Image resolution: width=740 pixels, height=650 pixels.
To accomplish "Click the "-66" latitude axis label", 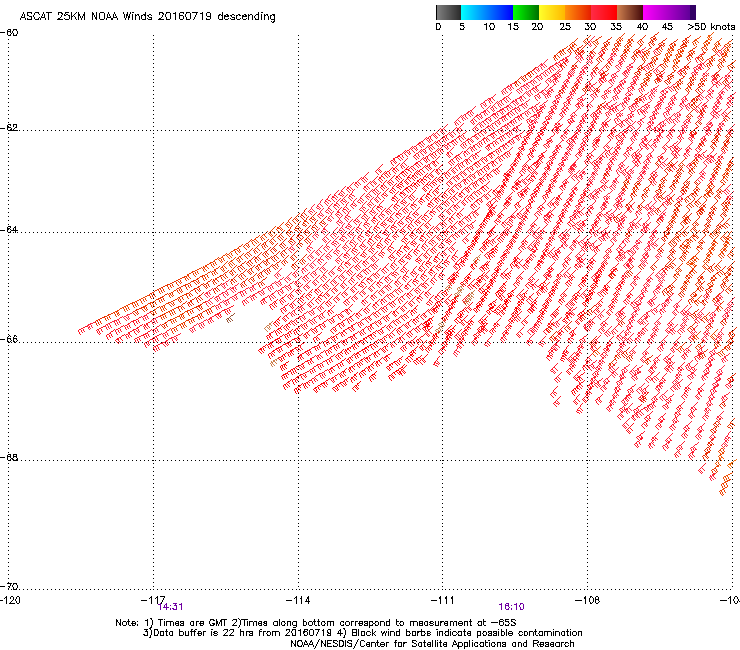I will click(x=9, y=339).
